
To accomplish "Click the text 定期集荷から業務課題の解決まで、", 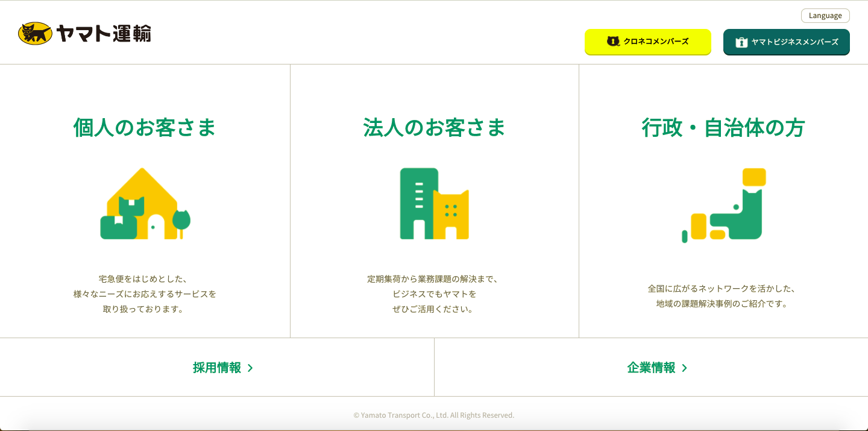I will 434,279.
